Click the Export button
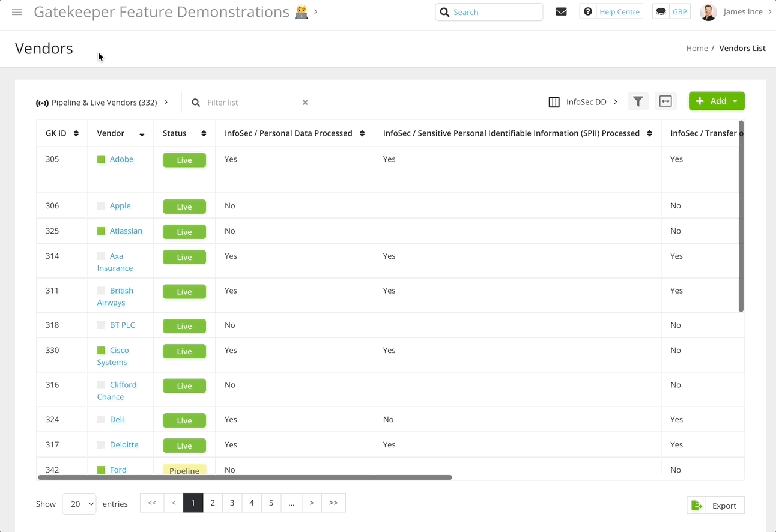 [715, 505]
